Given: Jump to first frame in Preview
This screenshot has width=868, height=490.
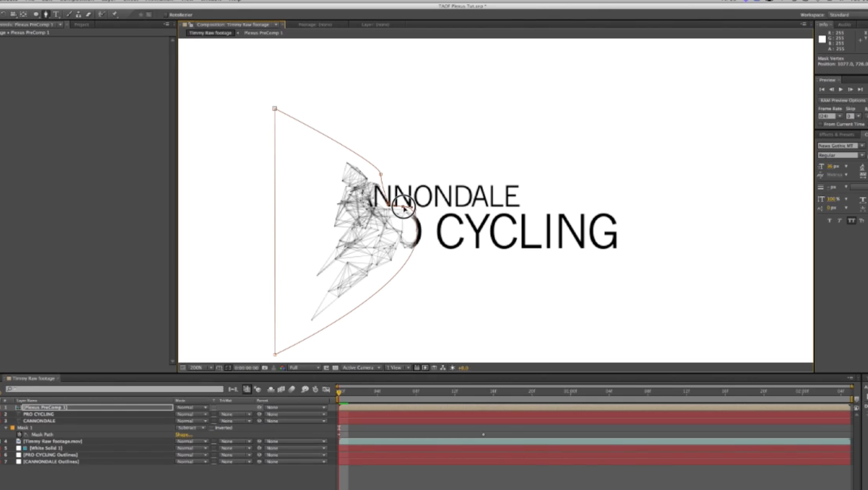Looking at the screenshot, I should (x=822, y=90).
